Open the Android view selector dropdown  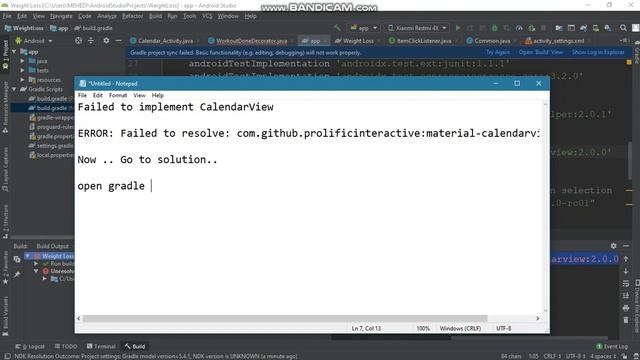(x=34, y=41)
